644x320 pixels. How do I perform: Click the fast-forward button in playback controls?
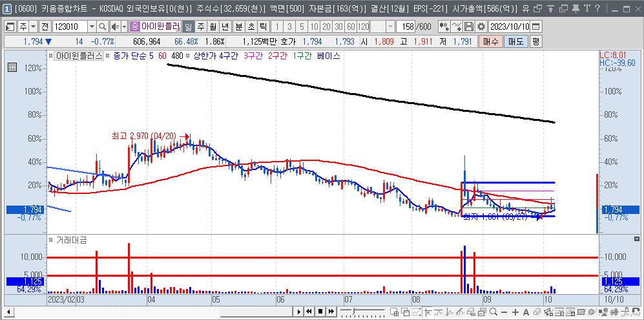click(331, 312)
